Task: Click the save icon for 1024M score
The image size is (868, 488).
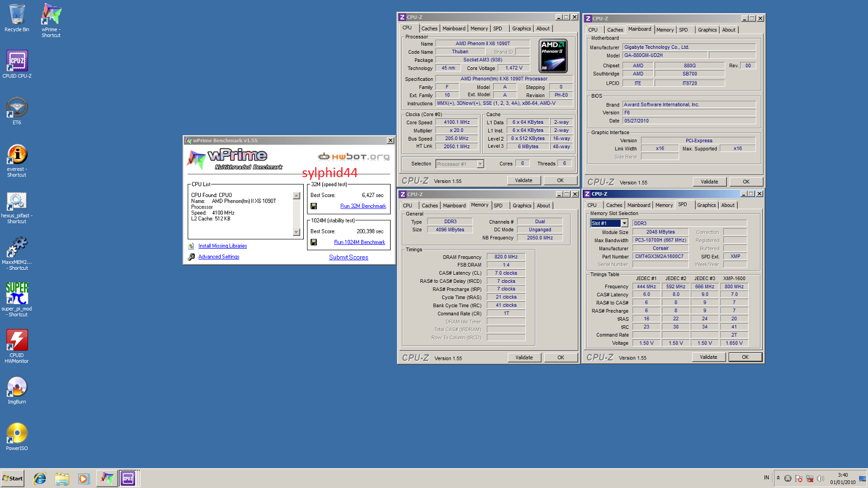Action: click(314, 242)
